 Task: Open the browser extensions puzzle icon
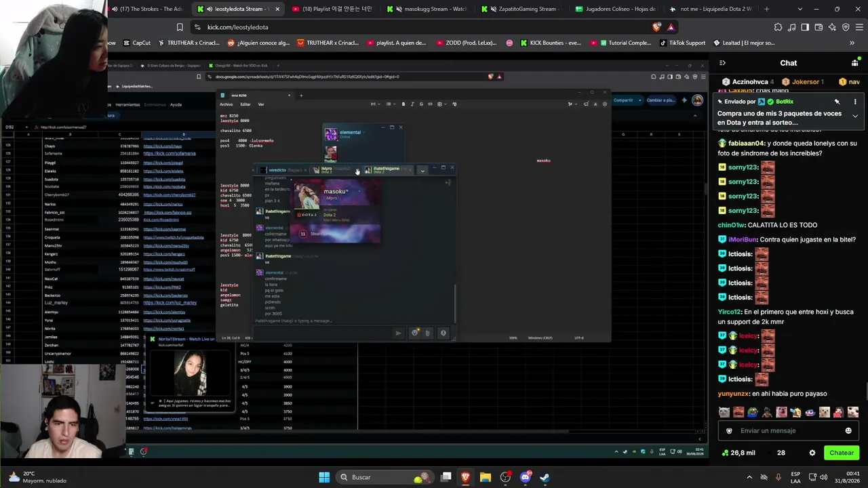(778, 27)
